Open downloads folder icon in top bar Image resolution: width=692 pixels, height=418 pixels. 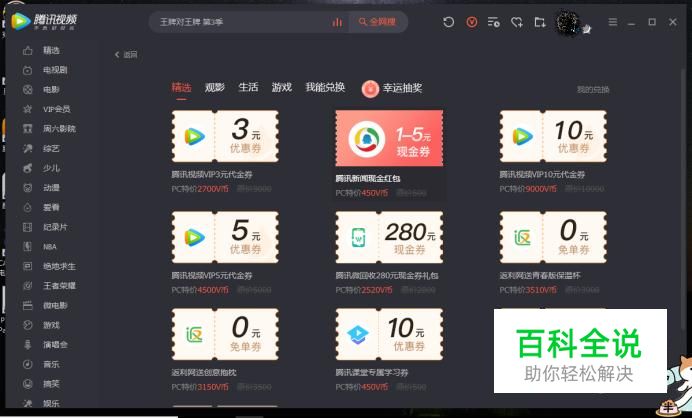[x=540, y=22]
